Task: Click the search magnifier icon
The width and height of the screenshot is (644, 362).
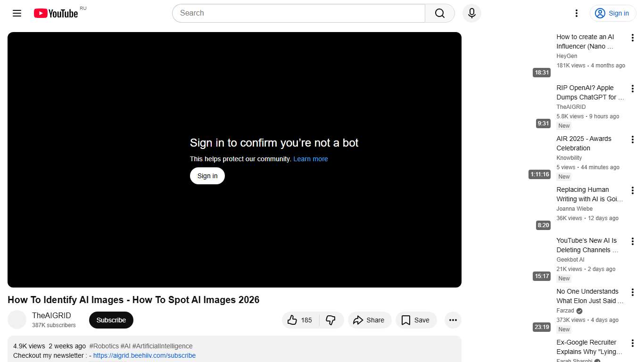Action: 439,13
